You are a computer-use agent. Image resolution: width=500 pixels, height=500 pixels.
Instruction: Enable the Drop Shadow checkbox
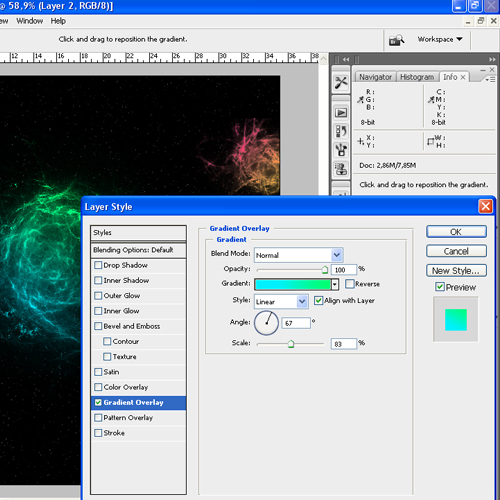click(98, 265)
